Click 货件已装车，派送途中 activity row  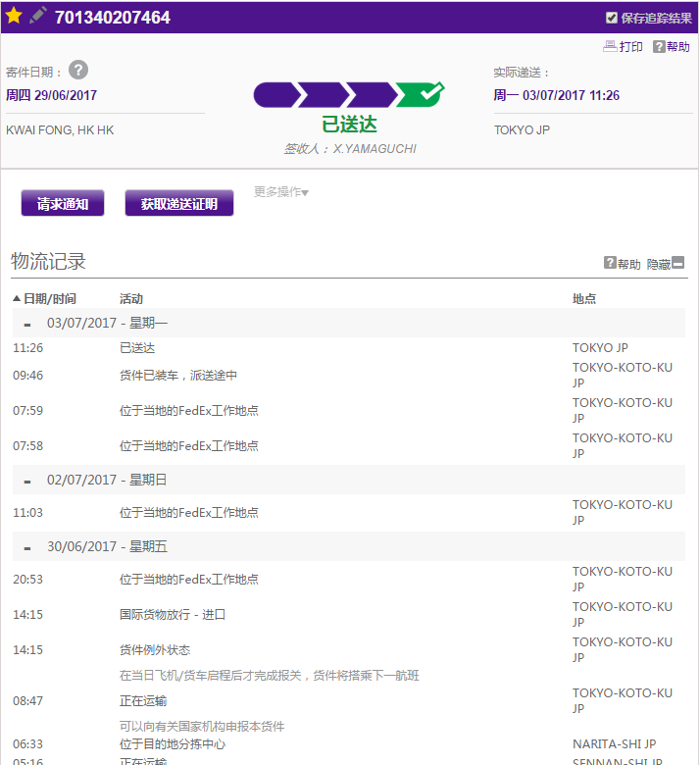[x=178, y=376]
